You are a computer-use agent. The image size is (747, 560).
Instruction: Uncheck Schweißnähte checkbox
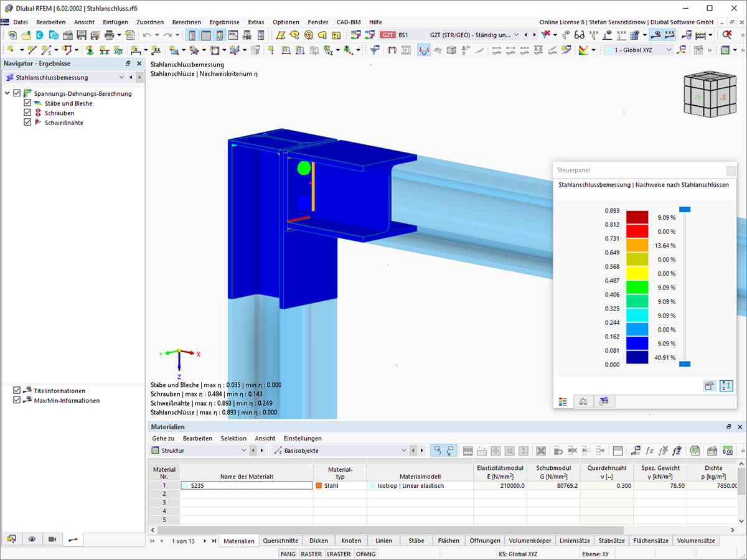[x=27, y=123]
